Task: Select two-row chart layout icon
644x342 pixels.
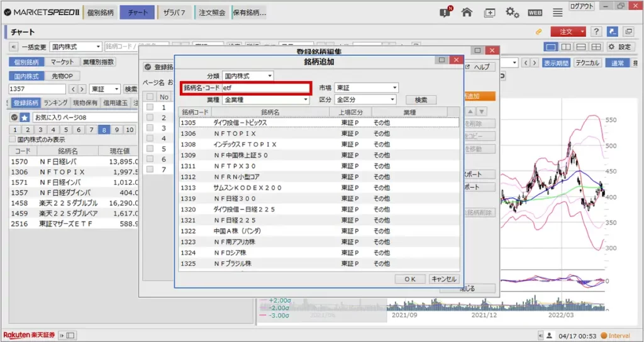Action: coord(580,47)
